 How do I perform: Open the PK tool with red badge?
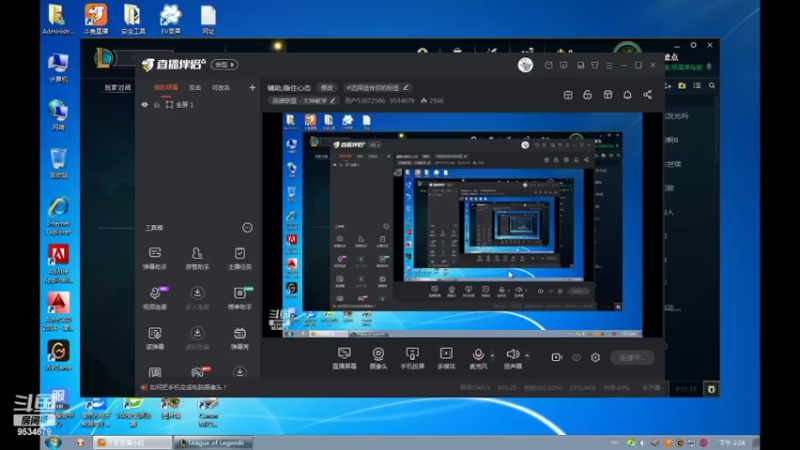tap(198, 371)
